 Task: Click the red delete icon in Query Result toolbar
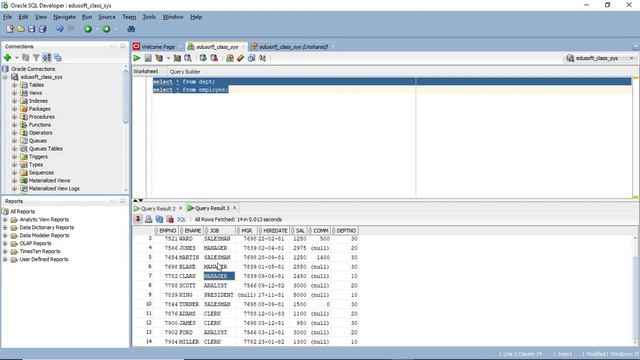point(170,220)
